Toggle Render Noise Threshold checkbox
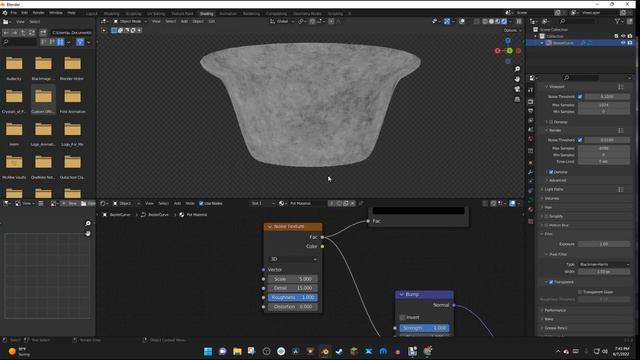 (580, 140)
